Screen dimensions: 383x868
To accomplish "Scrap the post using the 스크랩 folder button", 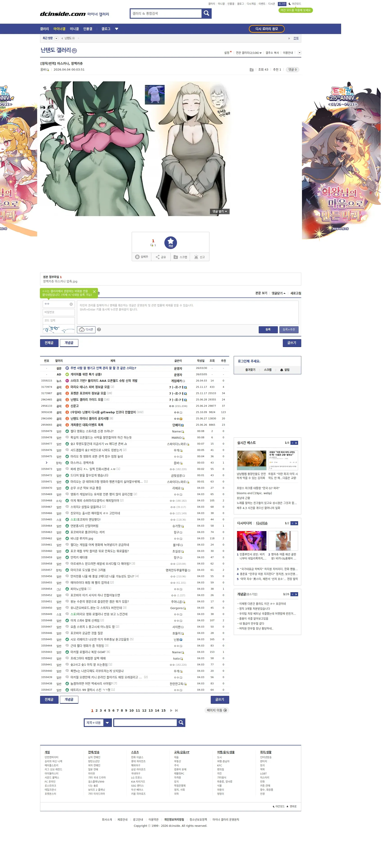I will tap(180, 257).
